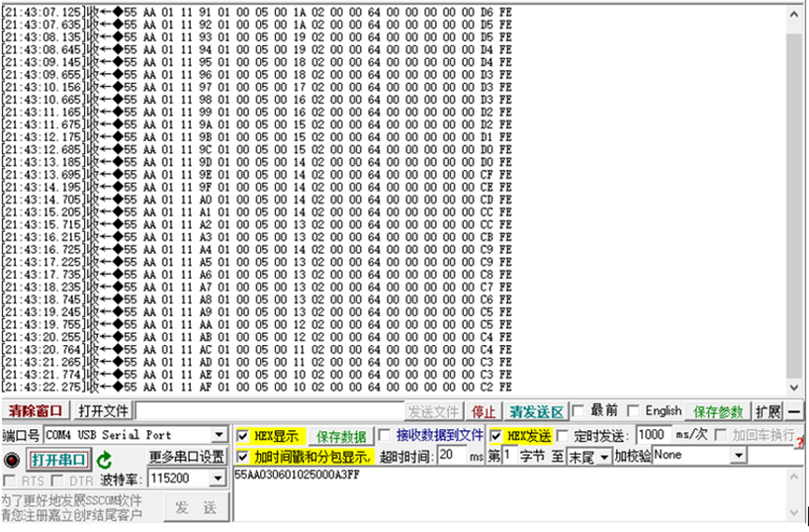The width and height of the screenshot is (809, 532).
Task: Click 更多串口设置 button
Action: [187, 457]
